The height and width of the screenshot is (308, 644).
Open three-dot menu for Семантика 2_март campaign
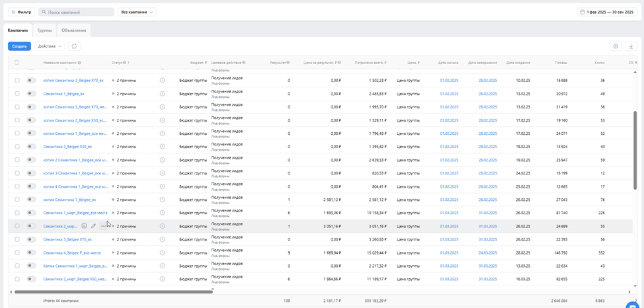pos(102,226)
